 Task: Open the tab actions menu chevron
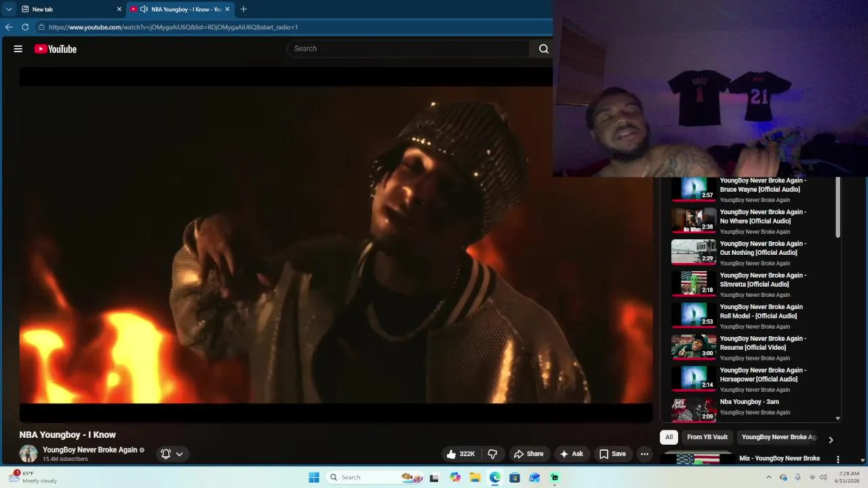pos(9,9)
